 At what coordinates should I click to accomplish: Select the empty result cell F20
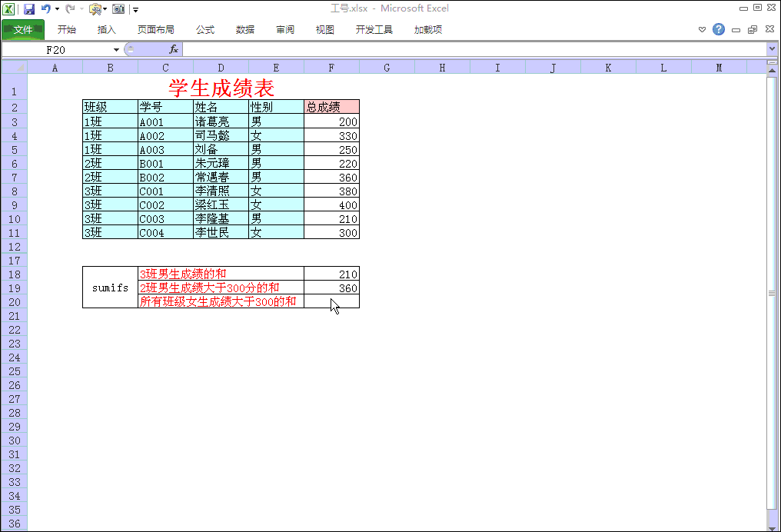[331, 301]
